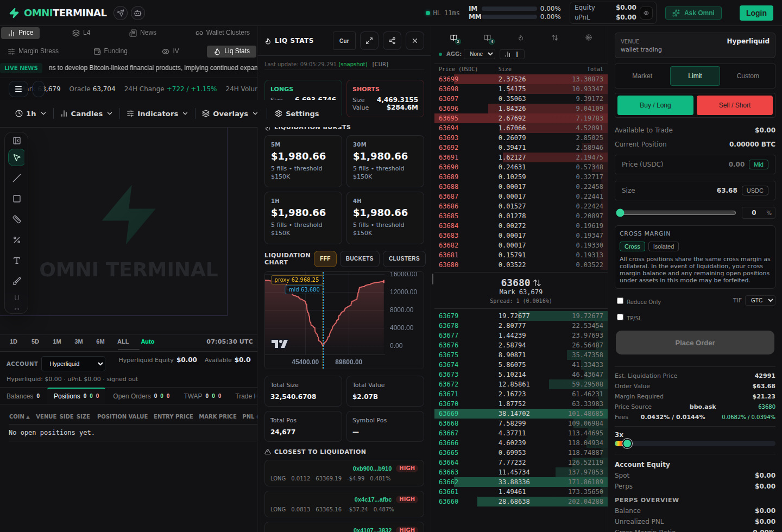Expand the Liq Stats panel fullscreen
The image size is (782, 532).
[369, 41]
